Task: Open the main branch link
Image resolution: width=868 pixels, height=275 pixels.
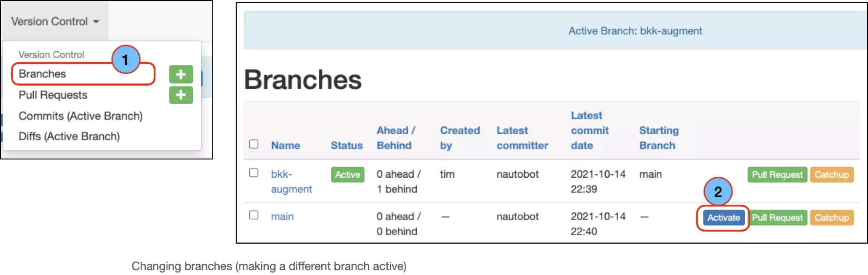Action: click(282, 216)
